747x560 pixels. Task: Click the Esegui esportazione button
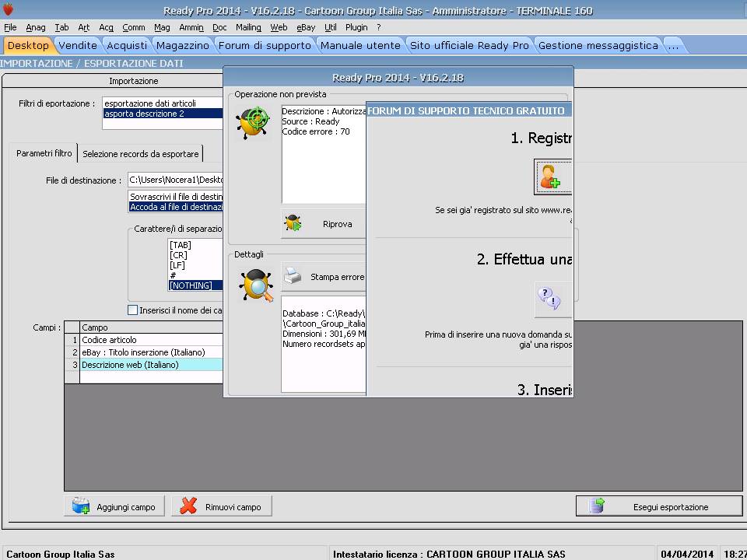(x=659, y=506)
